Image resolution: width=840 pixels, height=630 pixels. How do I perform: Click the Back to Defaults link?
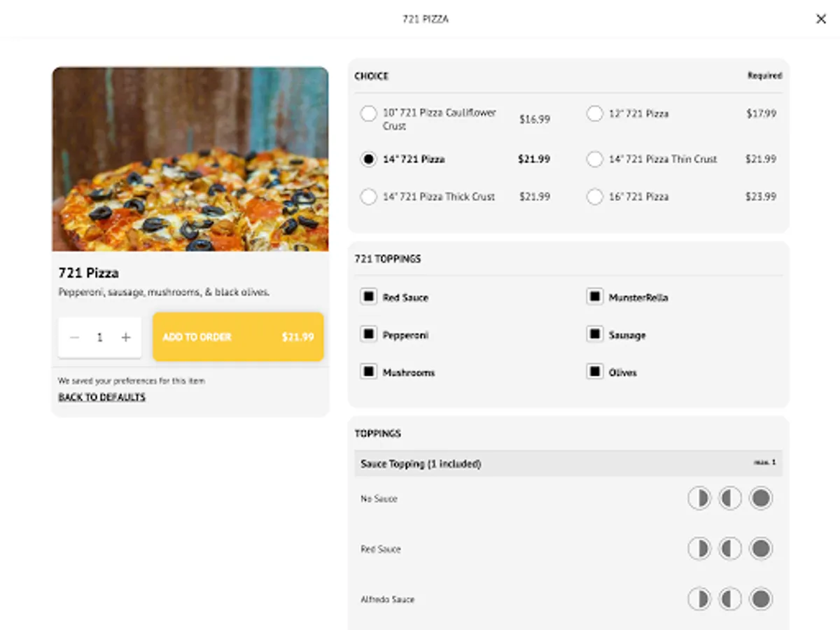click(x=102, y=397)
